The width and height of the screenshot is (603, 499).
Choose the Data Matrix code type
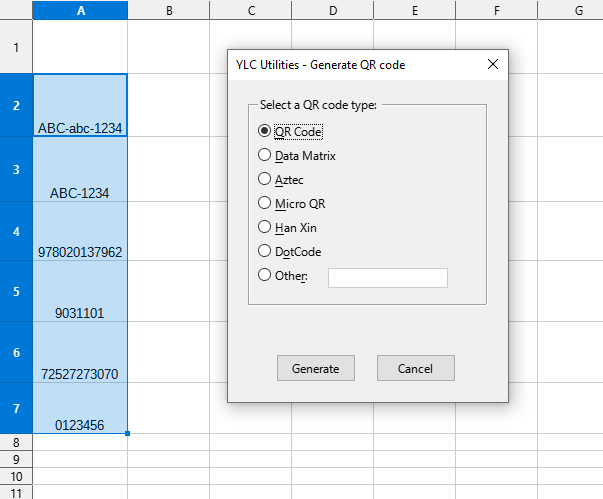click(265, 155)
